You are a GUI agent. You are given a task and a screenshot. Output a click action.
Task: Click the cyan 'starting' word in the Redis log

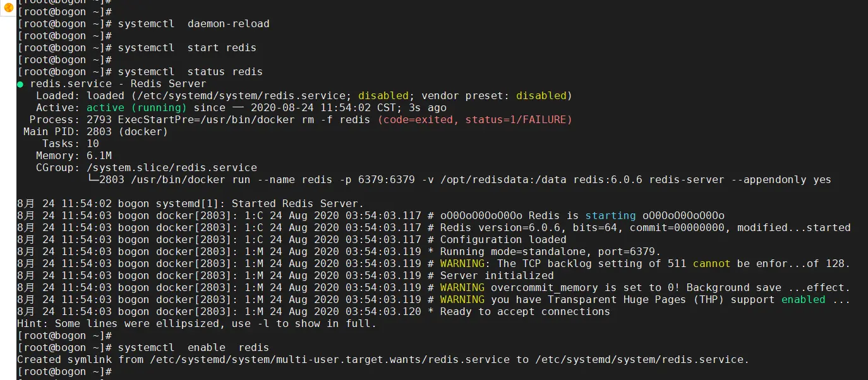click(x=611, y=216)
